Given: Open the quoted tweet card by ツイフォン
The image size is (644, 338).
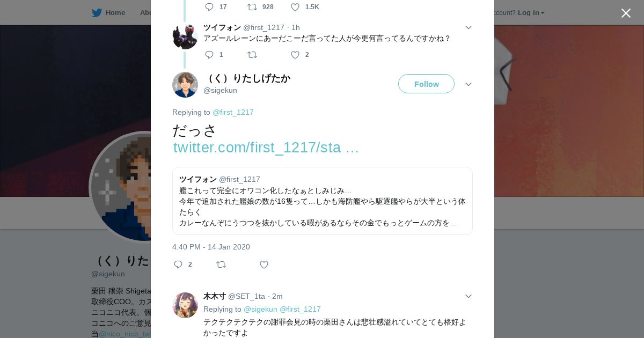Looking at the screenshot, I should pos(323,201).
